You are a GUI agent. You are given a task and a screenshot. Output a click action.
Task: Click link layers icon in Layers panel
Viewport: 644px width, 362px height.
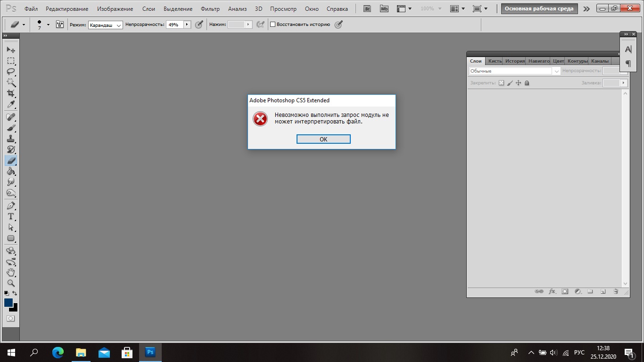(x=539, y=292)
